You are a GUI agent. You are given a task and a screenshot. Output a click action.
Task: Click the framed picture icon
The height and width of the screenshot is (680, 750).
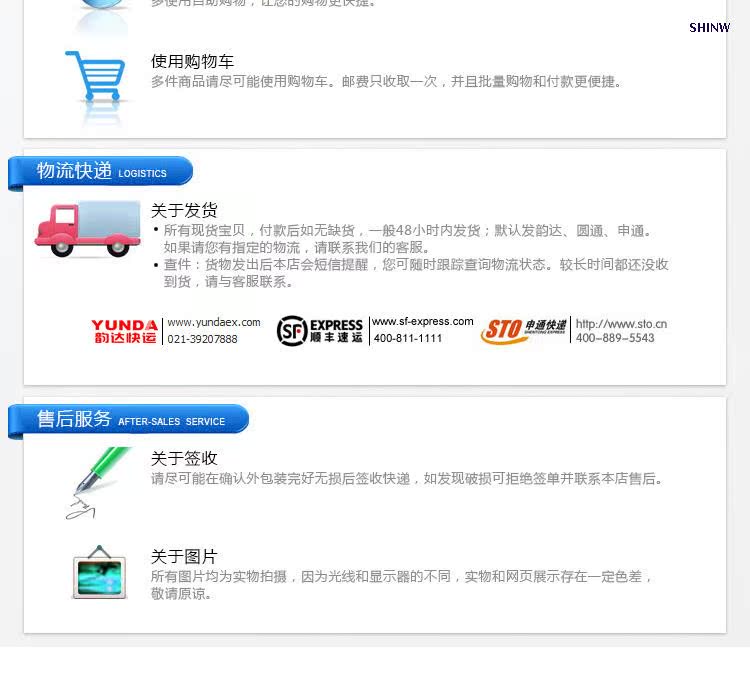click(x=99, y=572)
